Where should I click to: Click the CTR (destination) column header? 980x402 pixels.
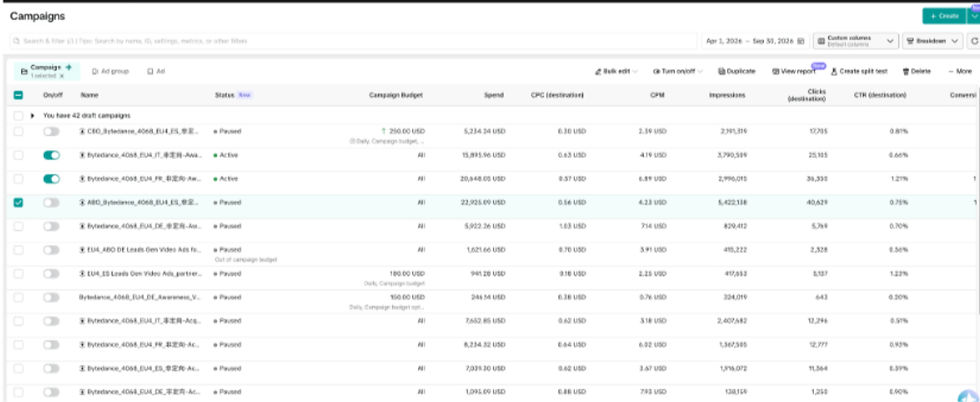pyautogui.click(x=880, y=95)
